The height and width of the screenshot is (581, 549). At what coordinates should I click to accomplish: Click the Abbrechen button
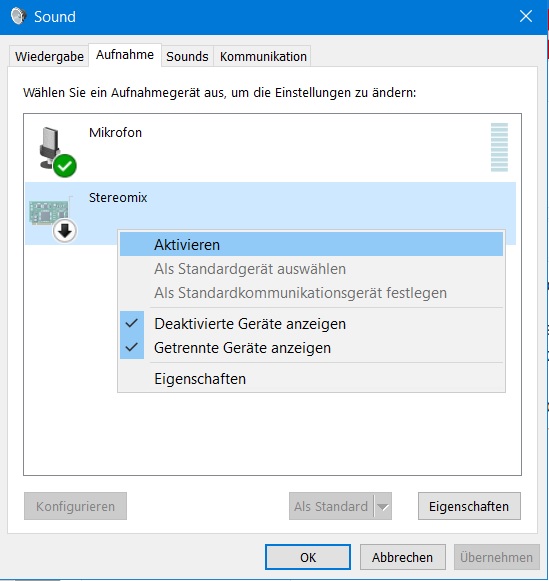[x=403, y=557]
